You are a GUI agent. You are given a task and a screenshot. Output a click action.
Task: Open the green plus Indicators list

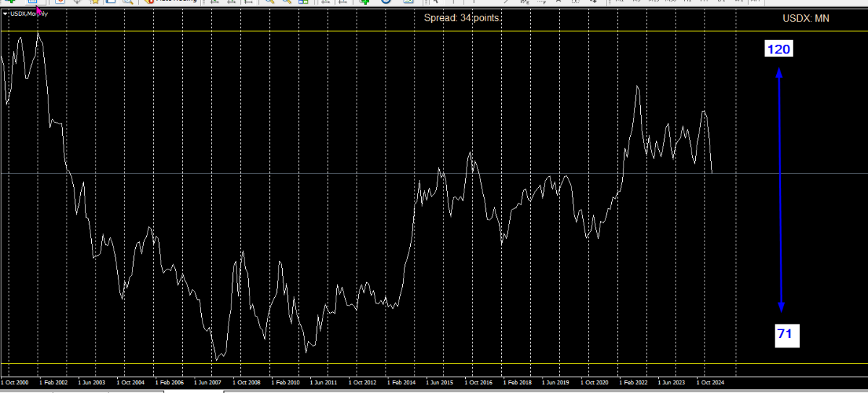point(365,2)
